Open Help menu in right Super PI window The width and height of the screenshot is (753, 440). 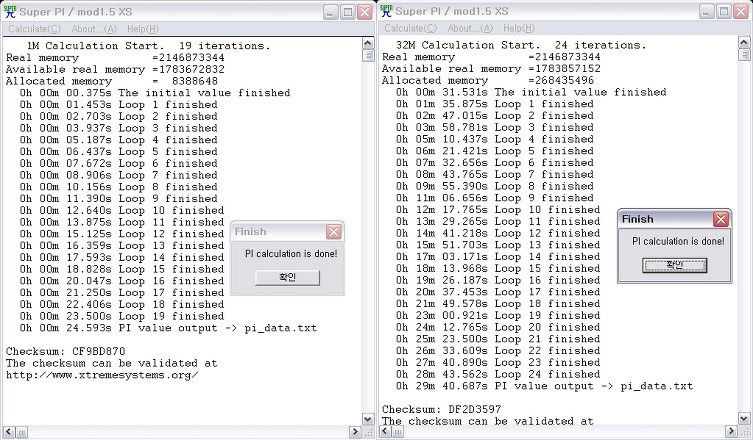(x=519, y=28)
